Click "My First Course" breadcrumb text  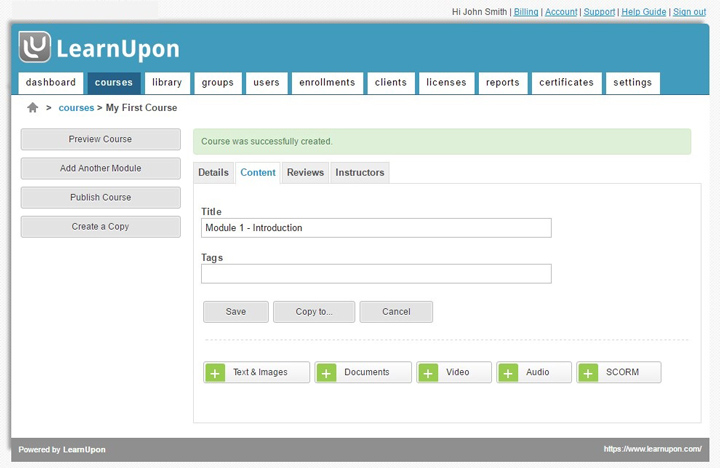coord(141,108)
